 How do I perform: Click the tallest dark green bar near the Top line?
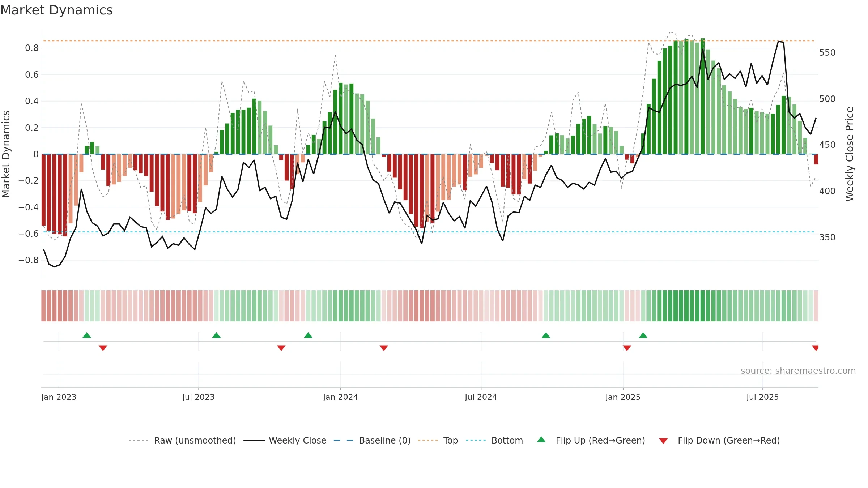(x=702, y=96)
